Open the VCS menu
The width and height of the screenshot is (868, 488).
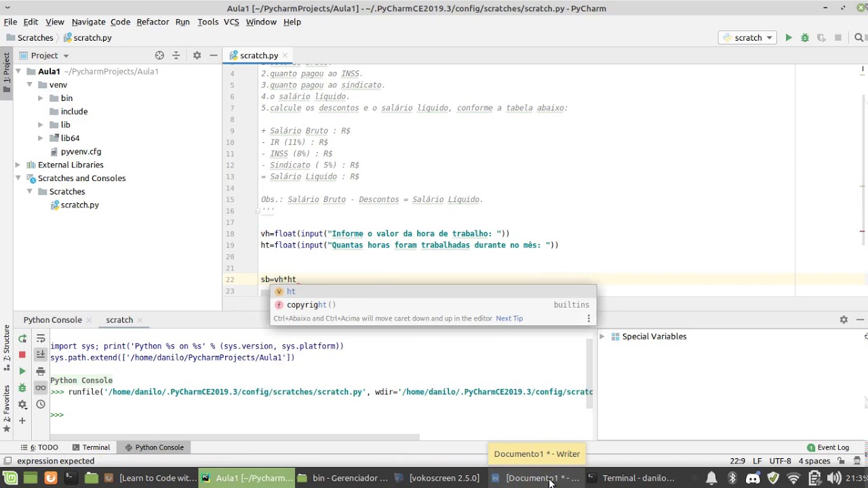click(231, 22)
